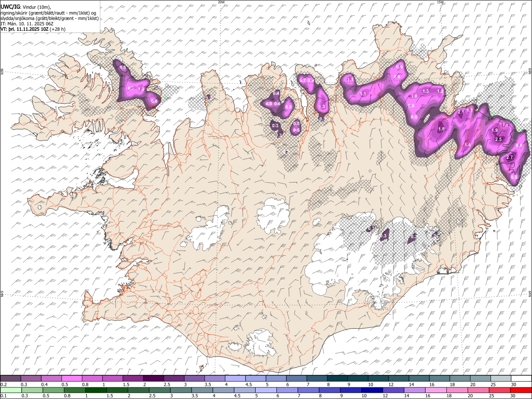Click the 2.7 snowfall value on the map

510,157
